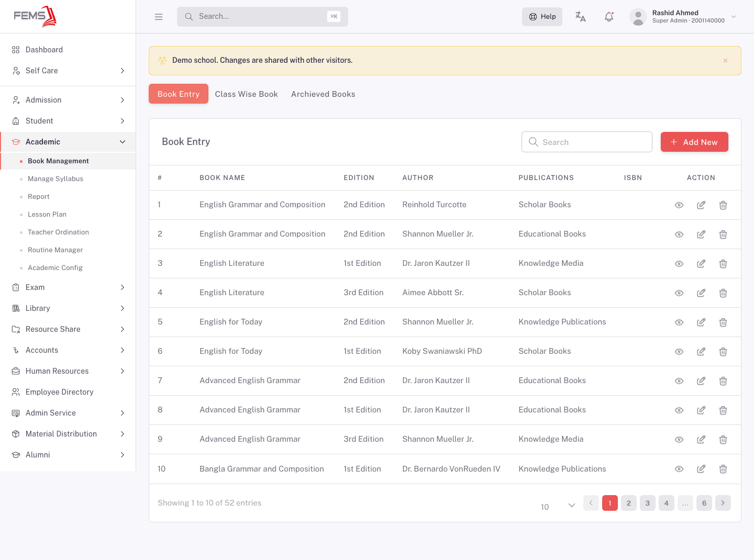754x560 pixels.
Task: Click the Book Entry search field
Action: [587, 142]
